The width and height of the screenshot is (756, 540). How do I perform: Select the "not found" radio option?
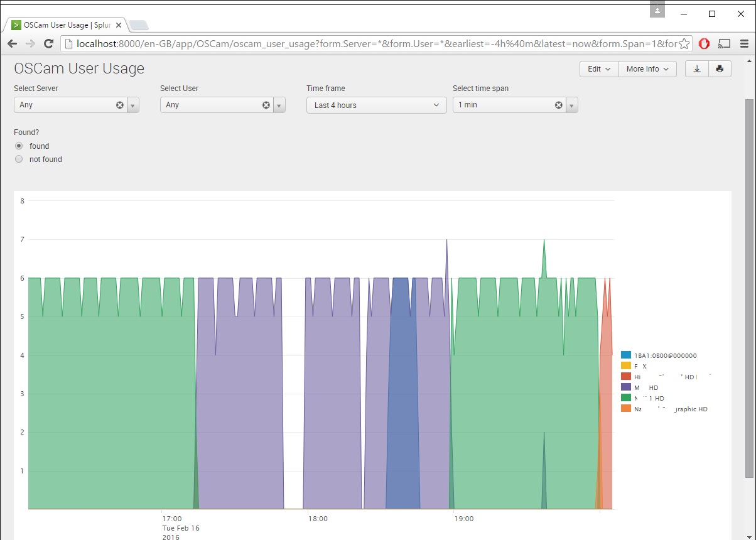(19, 159)
